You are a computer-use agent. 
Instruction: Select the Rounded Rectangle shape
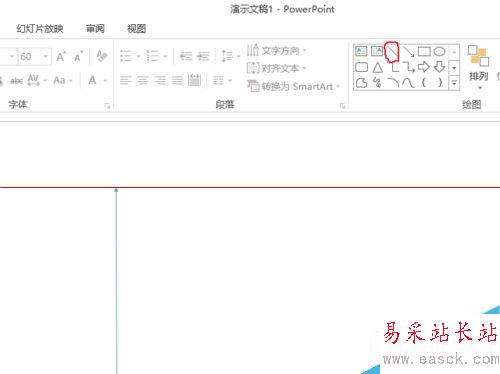coord(361,67)
